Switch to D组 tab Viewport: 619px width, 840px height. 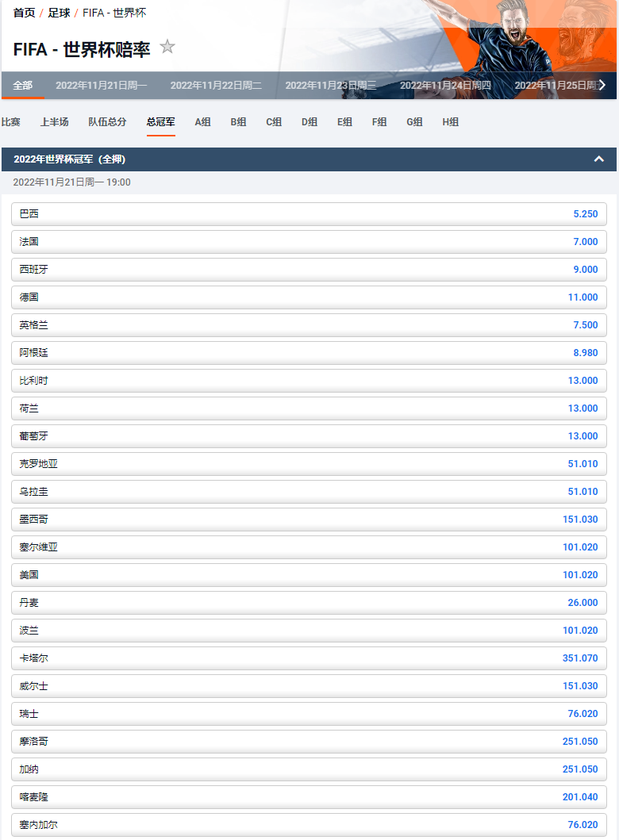pyautogui.click(x=309, y=122)
